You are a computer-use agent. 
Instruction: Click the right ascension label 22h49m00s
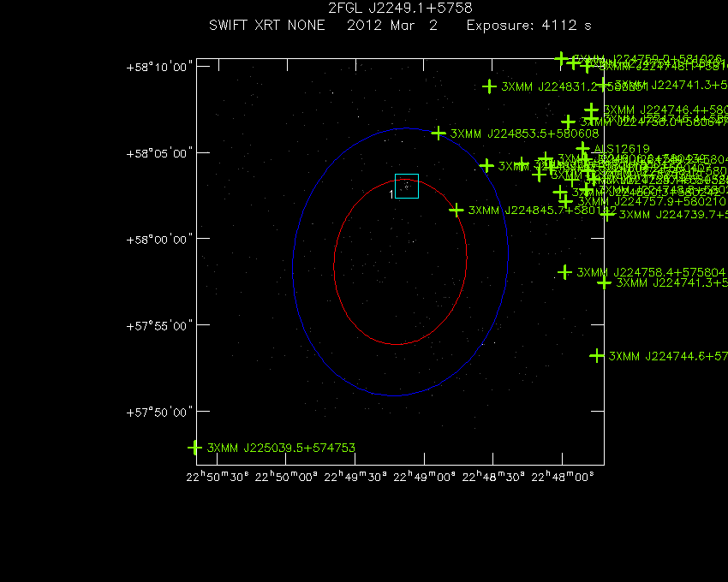424,477
